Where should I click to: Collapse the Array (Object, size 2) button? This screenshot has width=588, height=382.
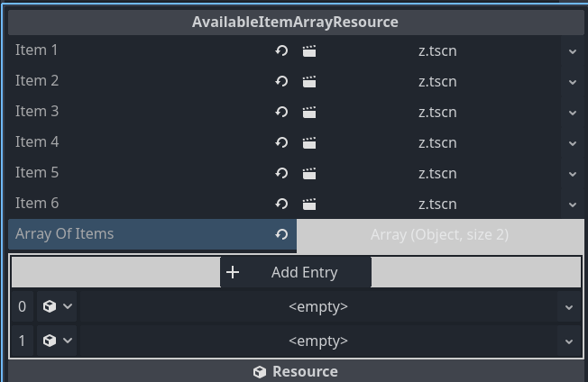(440, 235)
